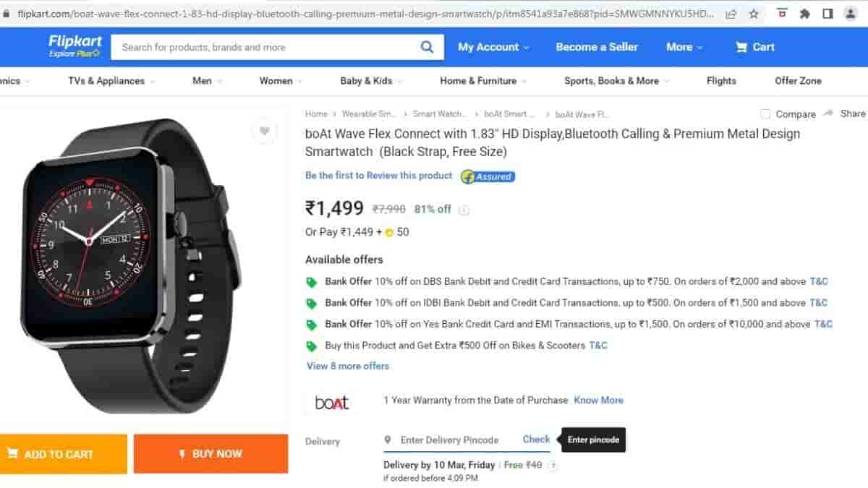Click the Share arrow icon

[x=829, y=114]
